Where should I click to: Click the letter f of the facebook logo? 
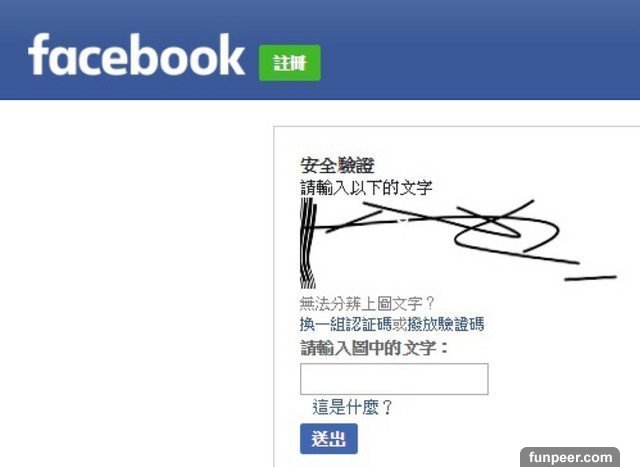39,55
